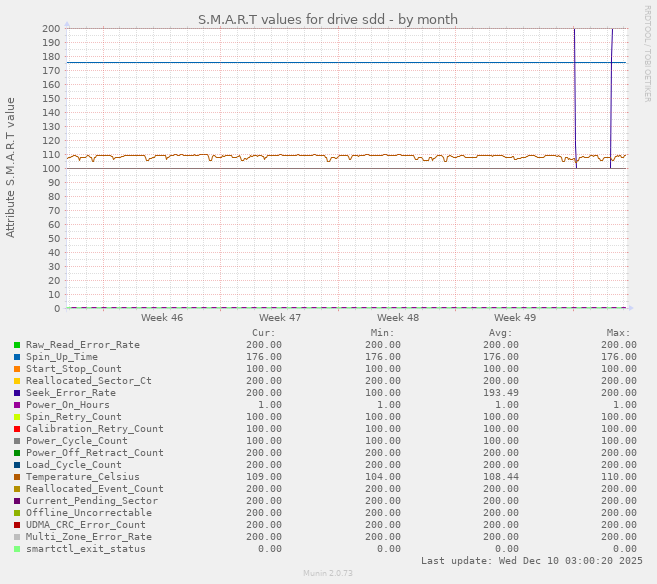
Task: Click the Reallocated_Event_Count olive swatch
Action: [x=17, y=489]
